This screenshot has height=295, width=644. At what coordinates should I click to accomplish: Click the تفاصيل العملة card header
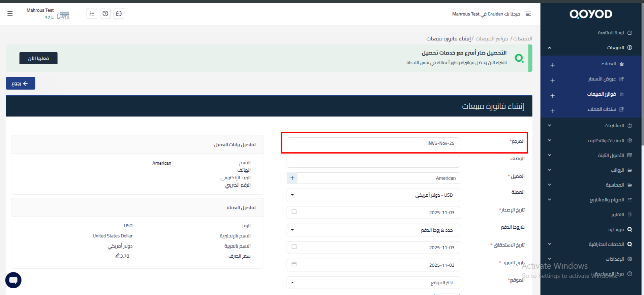click(137, 207)
